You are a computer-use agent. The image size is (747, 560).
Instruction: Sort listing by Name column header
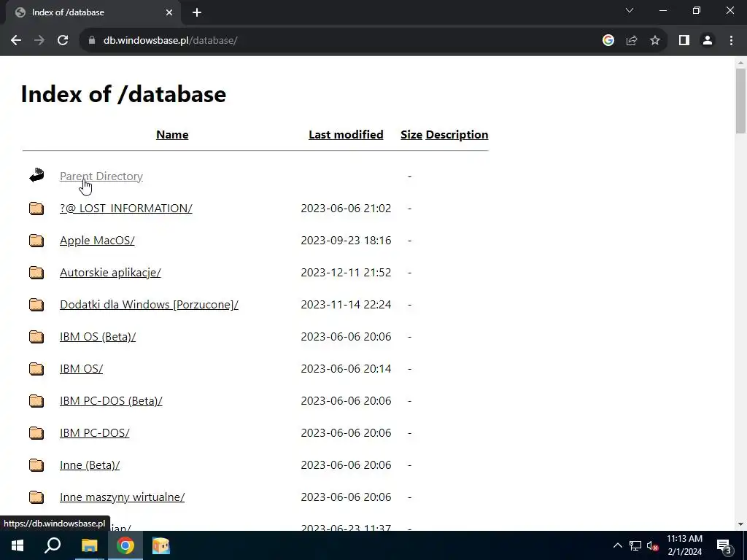[x=172, y=135]
